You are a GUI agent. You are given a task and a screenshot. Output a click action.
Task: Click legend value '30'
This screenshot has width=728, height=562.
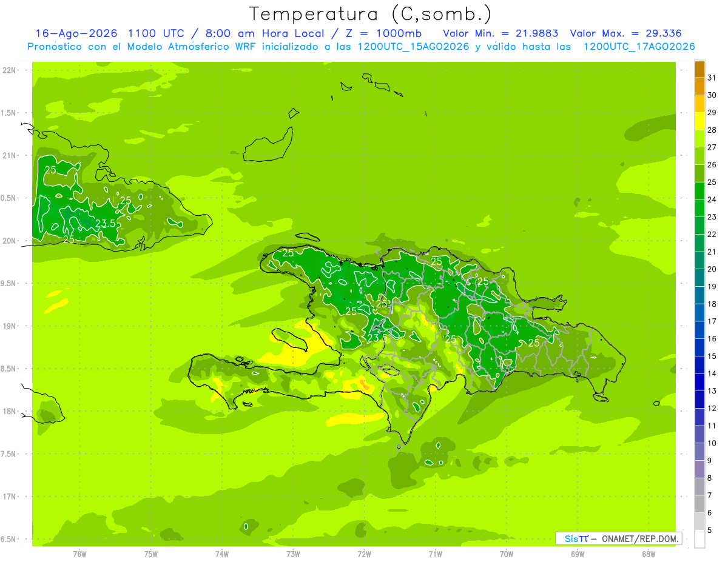pos(712,95)
